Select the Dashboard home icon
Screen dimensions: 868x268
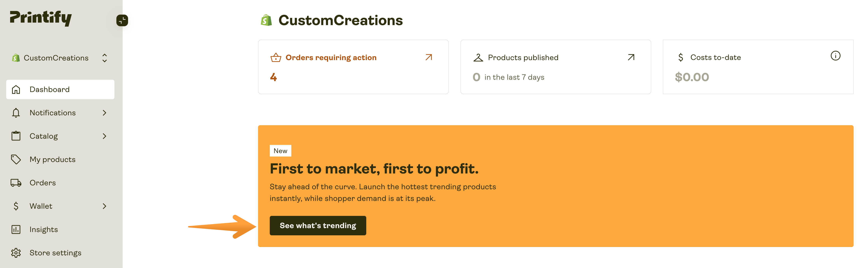16,89
